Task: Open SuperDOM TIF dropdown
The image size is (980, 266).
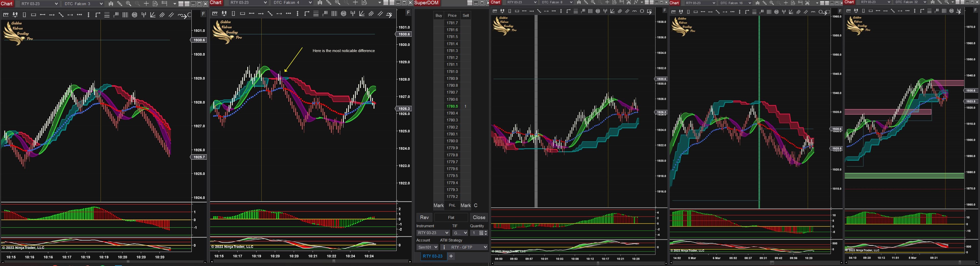Action: pyautogui.click(x=460, y=233)
